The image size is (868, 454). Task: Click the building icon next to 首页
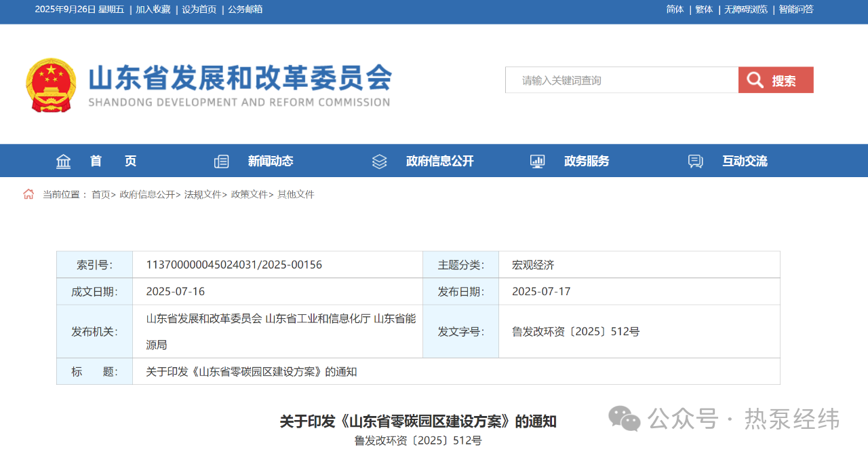click(x=64, y=162)
